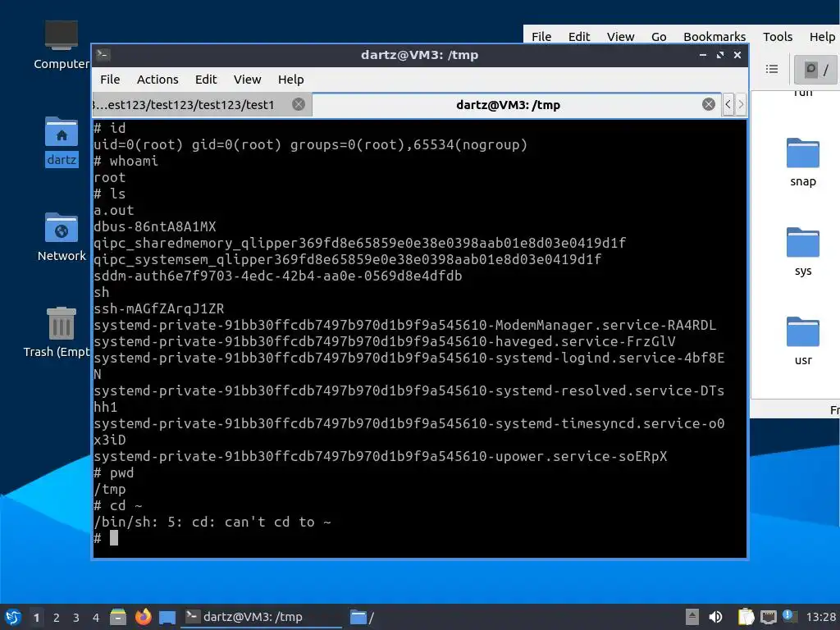Open the Computer desktop icon
840x630 pixels.
click(61, 45)
